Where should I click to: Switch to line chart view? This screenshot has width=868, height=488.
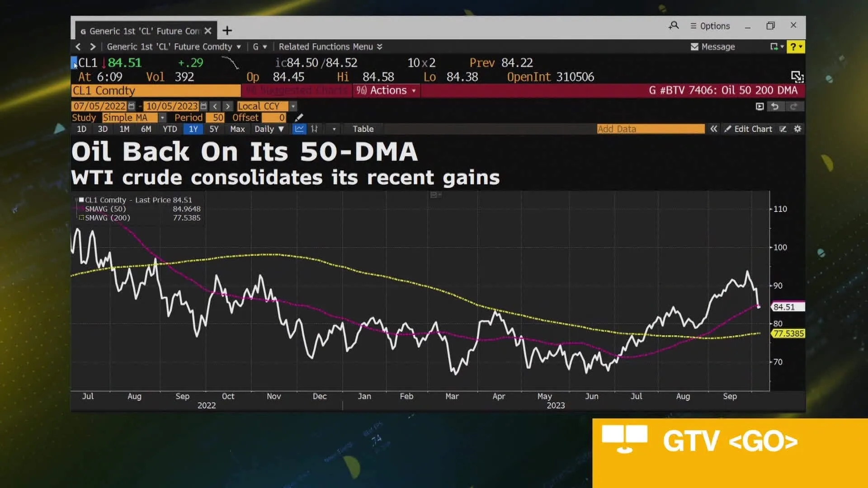(299, 129)
